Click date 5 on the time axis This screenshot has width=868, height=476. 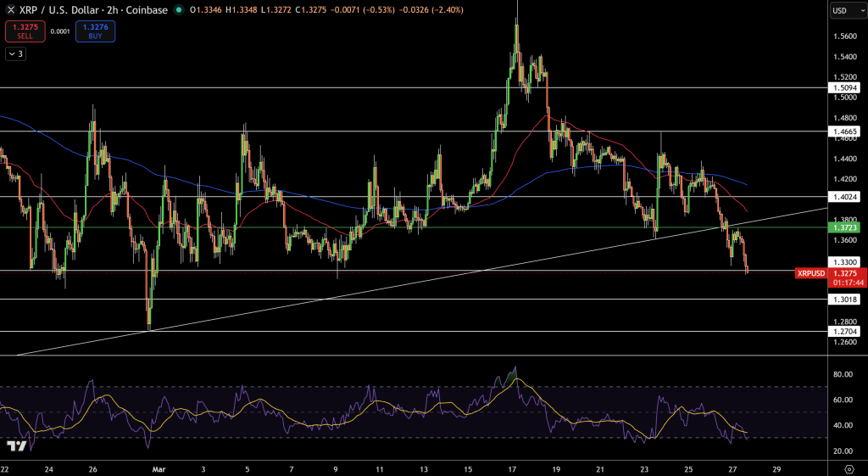248,469
